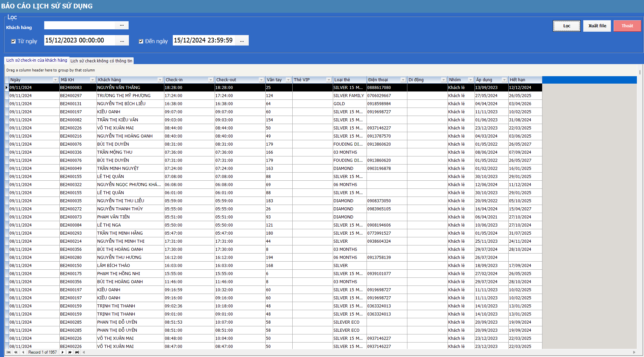Open filter dropdown on Thẻ VIP column
The height and width of the screenshot is (357, 644).
tap(329, 80)
